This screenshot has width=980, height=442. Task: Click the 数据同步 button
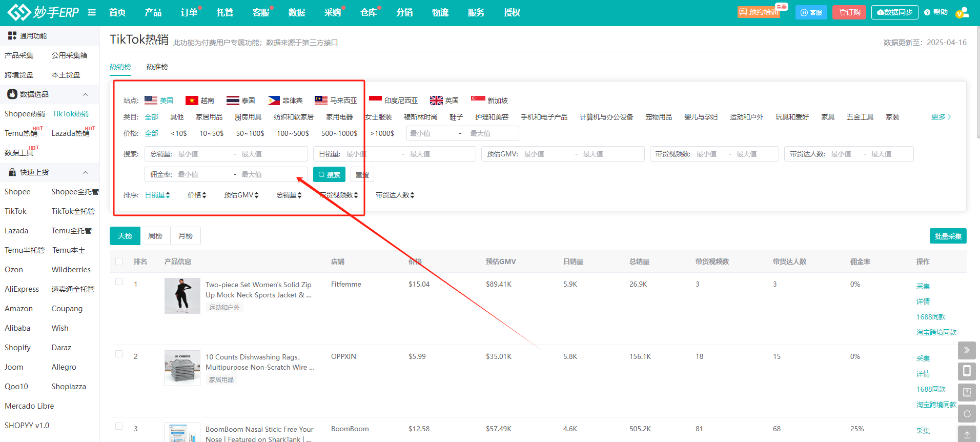pyautogui.click(x=895, y=12)
